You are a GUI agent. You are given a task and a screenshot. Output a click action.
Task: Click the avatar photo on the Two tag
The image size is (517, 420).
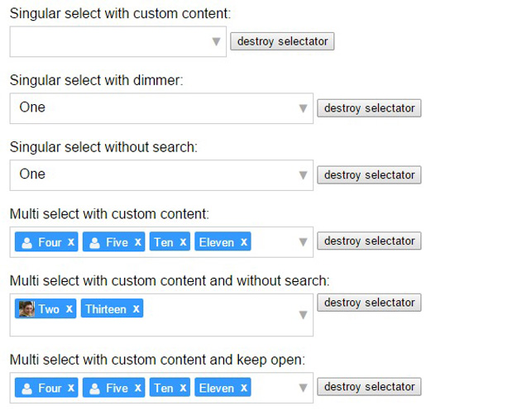[27, 309]
